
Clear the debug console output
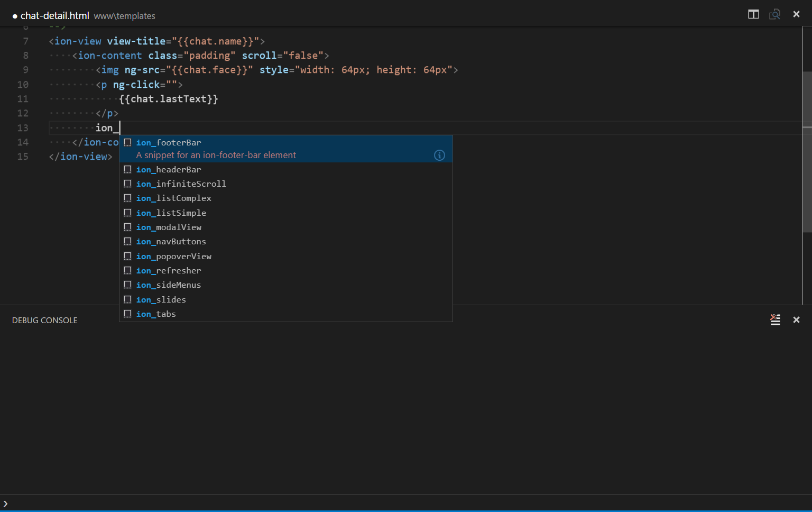click(x=775, y=319)
